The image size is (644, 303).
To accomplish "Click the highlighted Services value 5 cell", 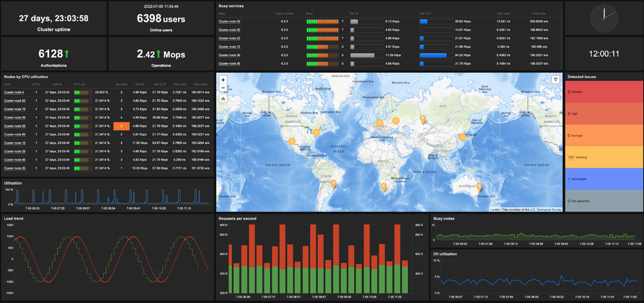I will coord(121,126).
